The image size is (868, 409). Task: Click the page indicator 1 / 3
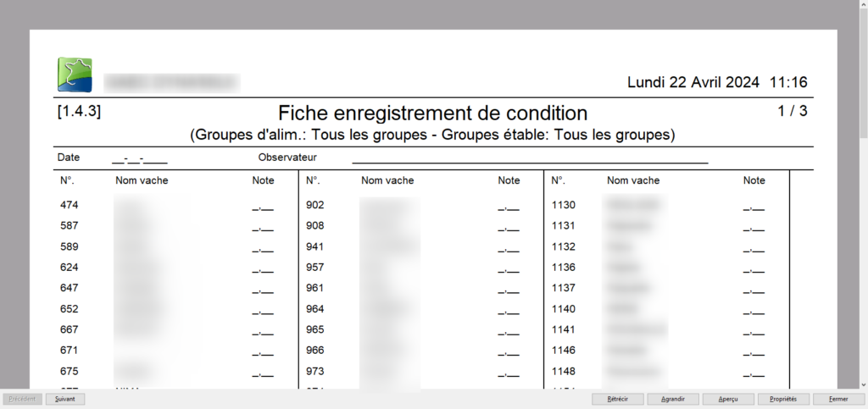(x=793, y=111)
